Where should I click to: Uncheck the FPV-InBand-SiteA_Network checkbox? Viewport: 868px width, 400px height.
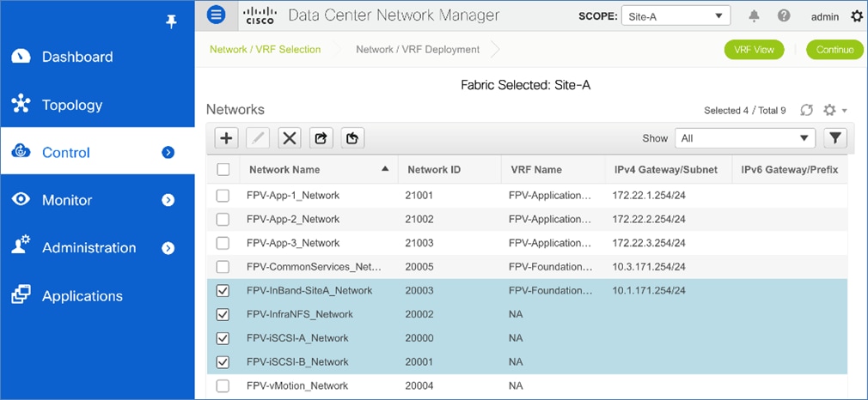pos(223,290)
